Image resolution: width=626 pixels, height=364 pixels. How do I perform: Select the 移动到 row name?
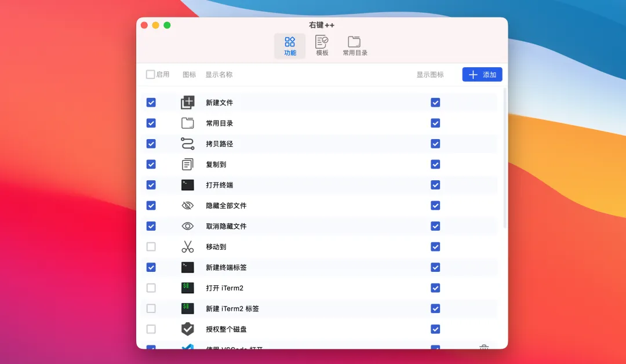click(216, 247)
